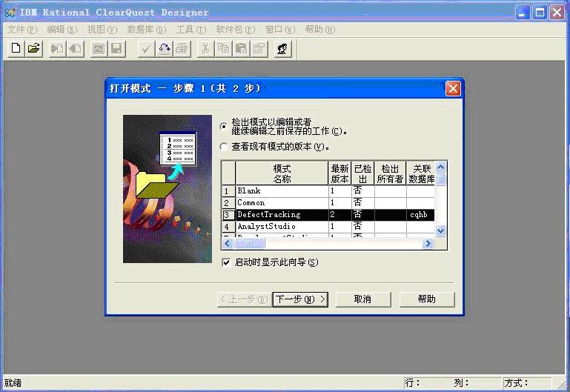Click schema list scroll down arrow
Screen dimensions: 570x392
440,230
